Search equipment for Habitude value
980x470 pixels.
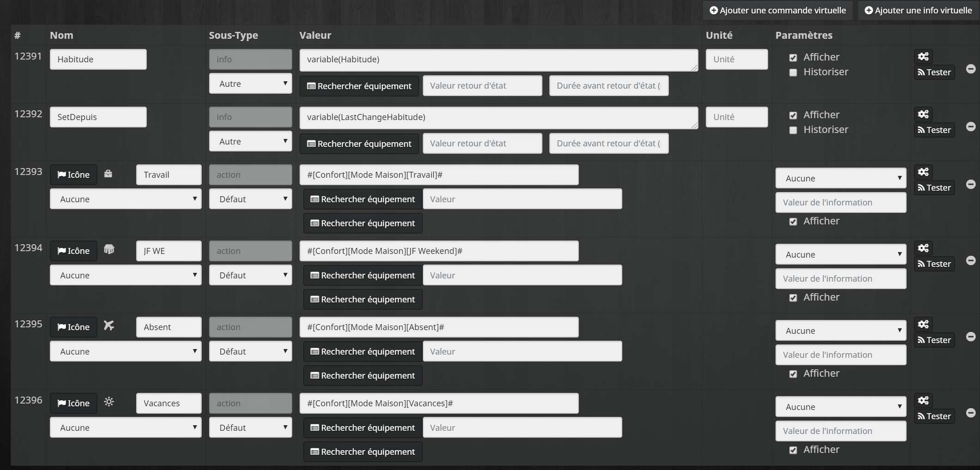[x=359, y=86]
